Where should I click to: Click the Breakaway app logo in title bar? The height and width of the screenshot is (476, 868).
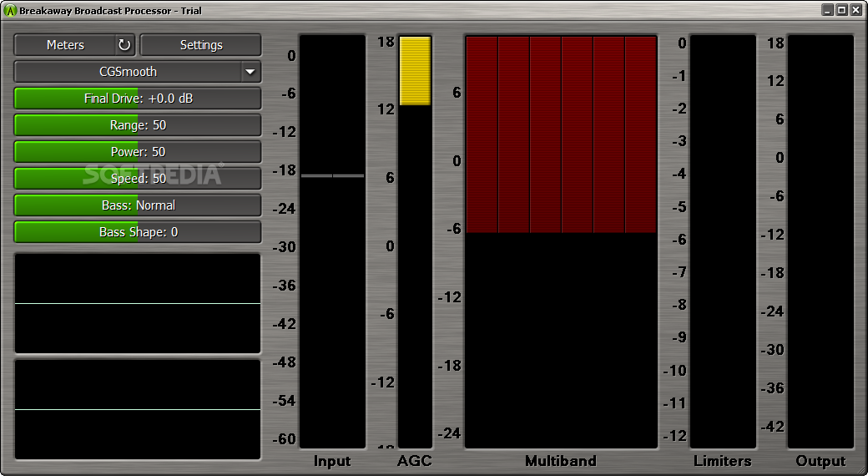coord(9,11)
